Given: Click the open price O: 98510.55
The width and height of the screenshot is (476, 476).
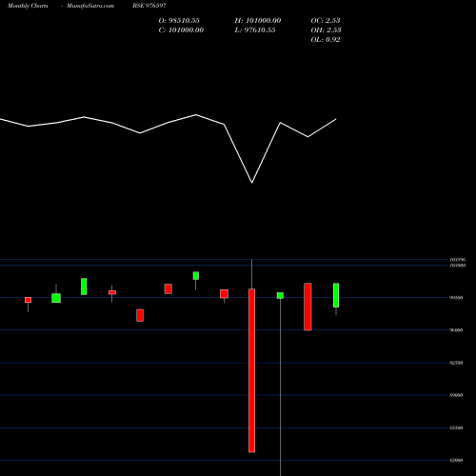Looking at the screenshot, I should point(179,21).
